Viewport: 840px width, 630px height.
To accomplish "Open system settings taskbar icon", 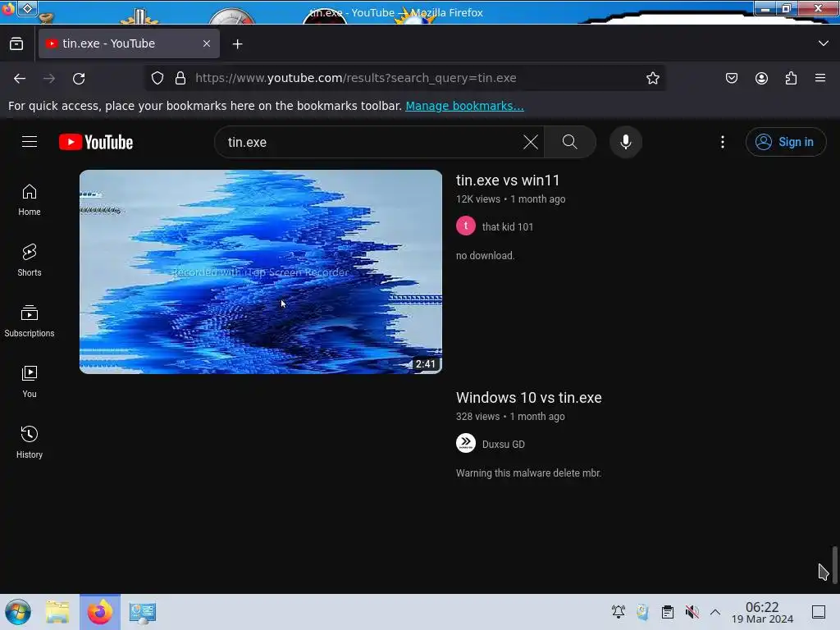I will [x=143, y=612].
